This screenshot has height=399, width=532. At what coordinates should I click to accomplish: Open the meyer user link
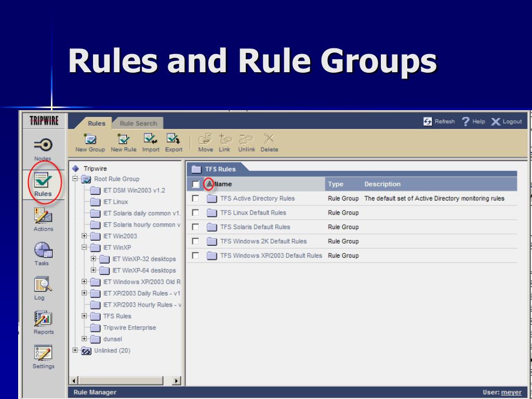[x=511, y=392]
